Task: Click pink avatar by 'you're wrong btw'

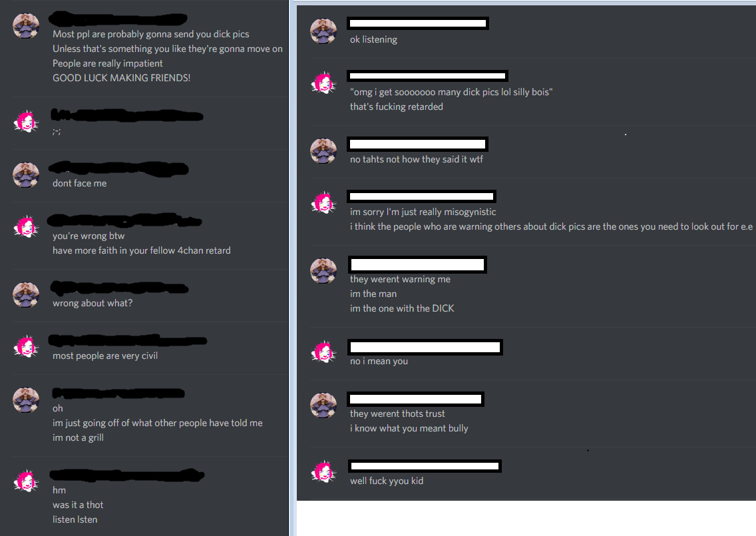Action: pyautogui.click(x=26, y=226)
